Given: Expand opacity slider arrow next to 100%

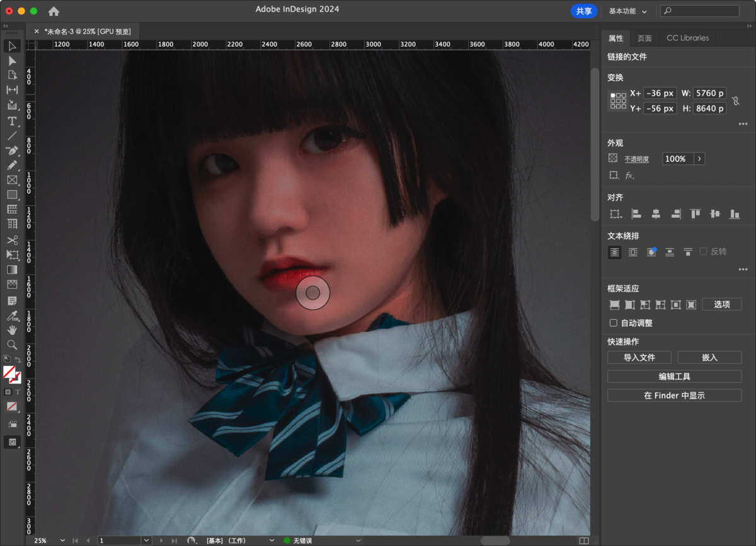Looking at the screenshot, I should tap(699, 159).
